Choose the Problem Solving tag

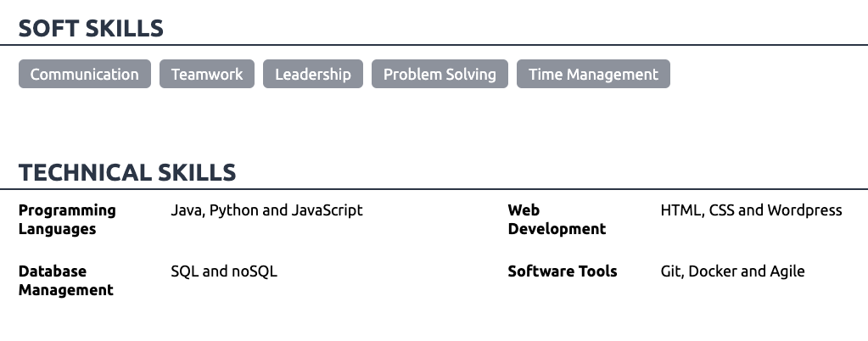(x=440, y=74)
